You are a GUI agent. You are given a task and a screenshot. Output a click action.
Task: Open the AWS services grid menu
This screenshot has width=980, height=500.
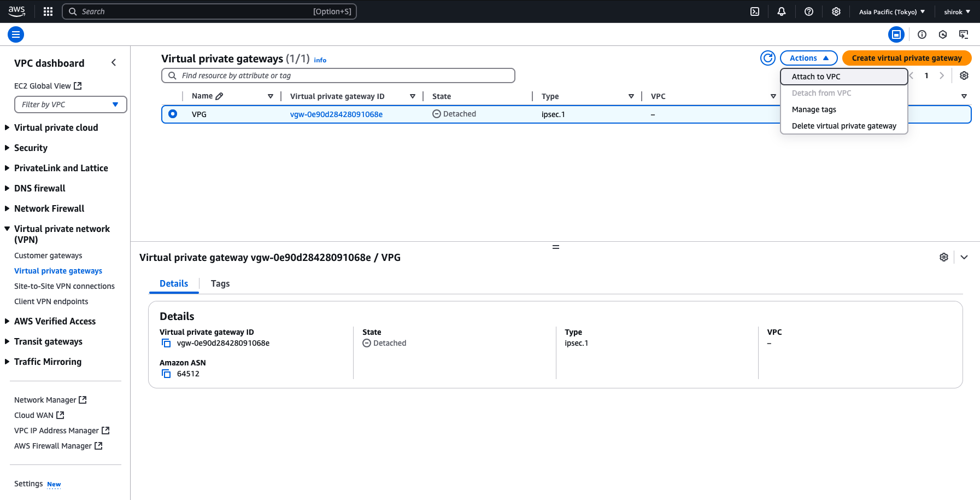pyautogui.click(x=48, y=11)
